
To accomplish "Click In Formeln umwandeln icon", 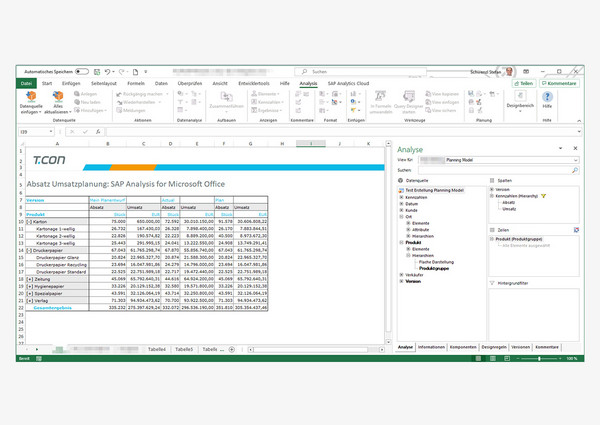I will pyautogui.click(x=380, y=96).
